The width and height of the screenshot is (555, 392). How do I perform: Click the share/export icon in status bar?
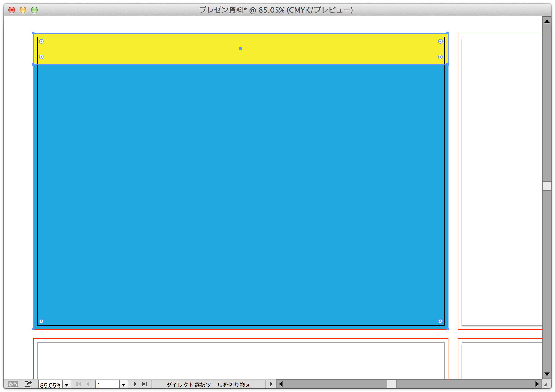click(x=28, y=384)
